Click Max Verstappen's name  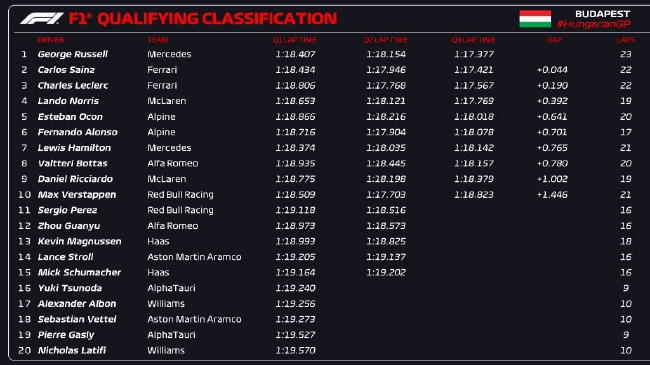pyautogui.click(x=77, y=195)
